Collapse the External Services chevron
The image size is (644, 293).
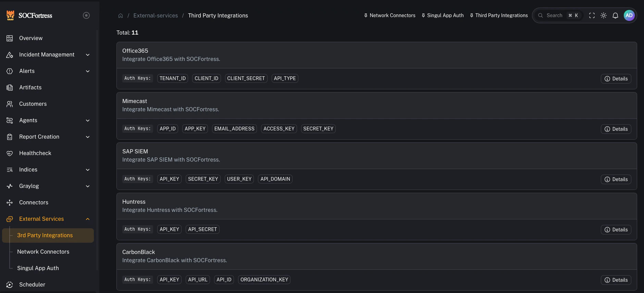(88, 219)
